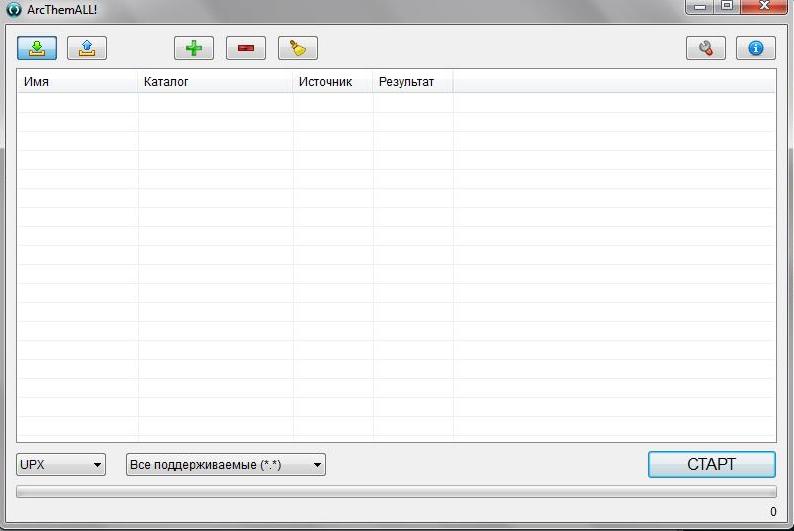
Task: Open the 'Все поддерживаемые (*.*)' filter dropdown
Action: (225, 464)
